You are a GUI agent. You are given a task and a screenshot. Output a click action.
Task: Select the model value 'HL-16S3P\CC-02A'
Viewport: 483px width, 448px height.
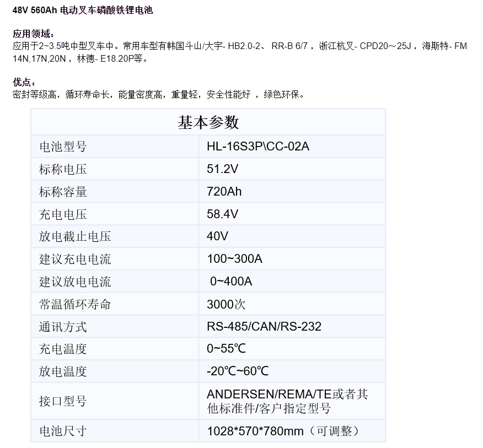pos(258,147)
